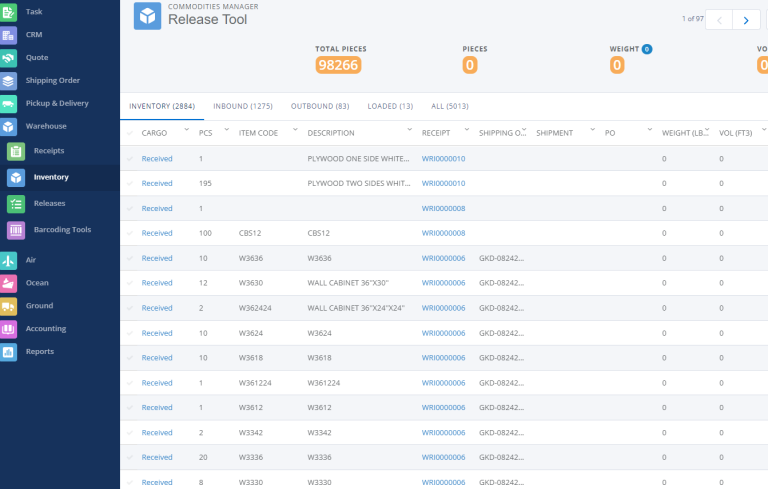This screenshot has height=489, width=768.
Task: Open the Task module icon
Action: point(8,12)
